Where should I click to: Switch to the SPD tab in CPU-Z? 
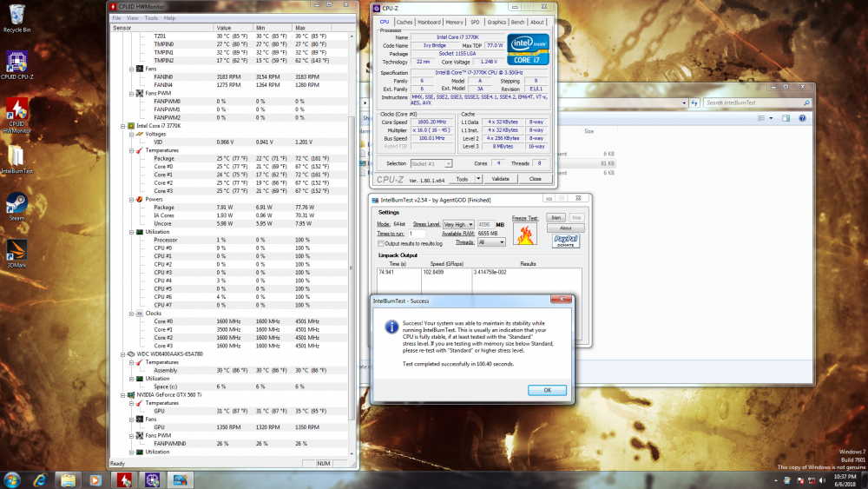tap(475, 23)
